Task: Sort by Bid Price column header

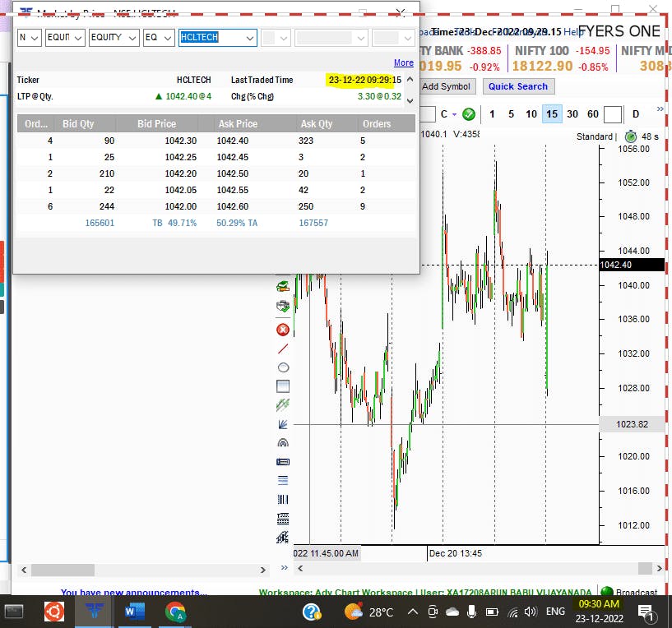Action: click(156, 124)
